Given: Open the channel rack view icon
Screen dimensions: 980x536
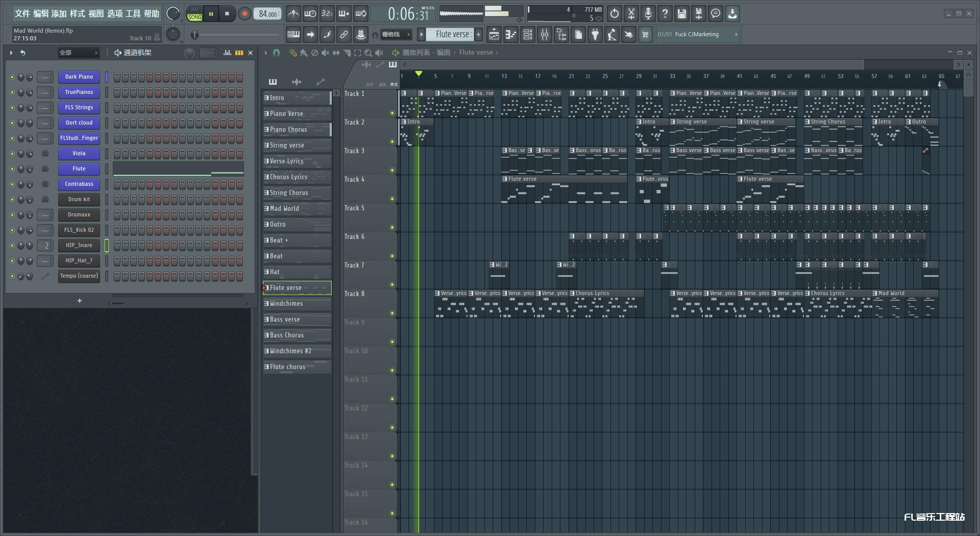Looking at the screenshot, I should 528,34.
